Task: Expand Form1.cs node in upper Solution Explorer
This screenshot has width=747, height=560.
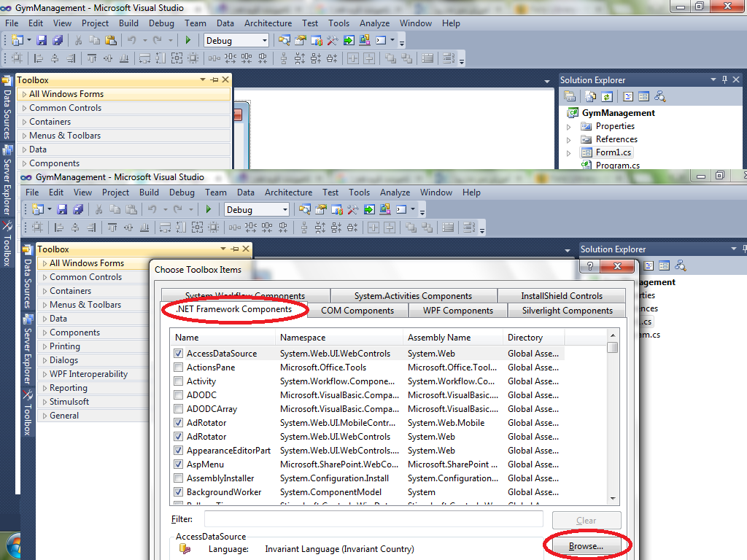Action: point(568,153)
